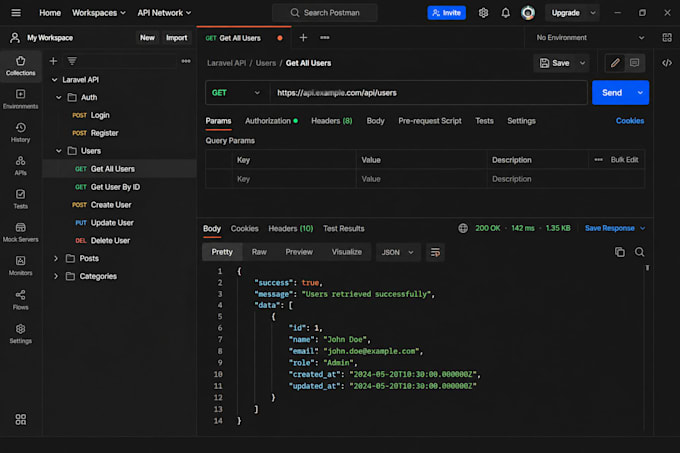Click the request URL field

(428, 93)
